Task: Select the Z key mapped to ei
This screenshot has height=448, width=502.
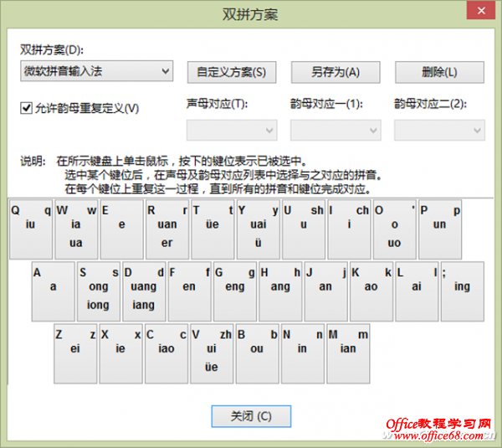Action: [x=75, y=353]
